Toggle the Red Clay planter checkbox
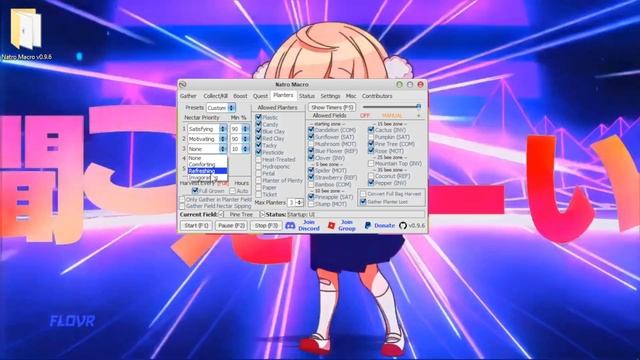 (x=258, y=138)
